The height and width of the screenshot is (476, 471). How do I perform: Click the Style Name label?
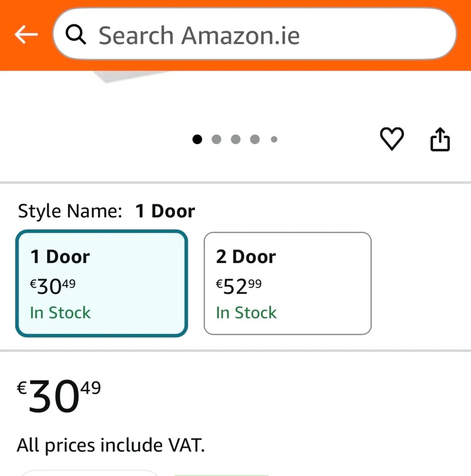(x=70, y=211)
